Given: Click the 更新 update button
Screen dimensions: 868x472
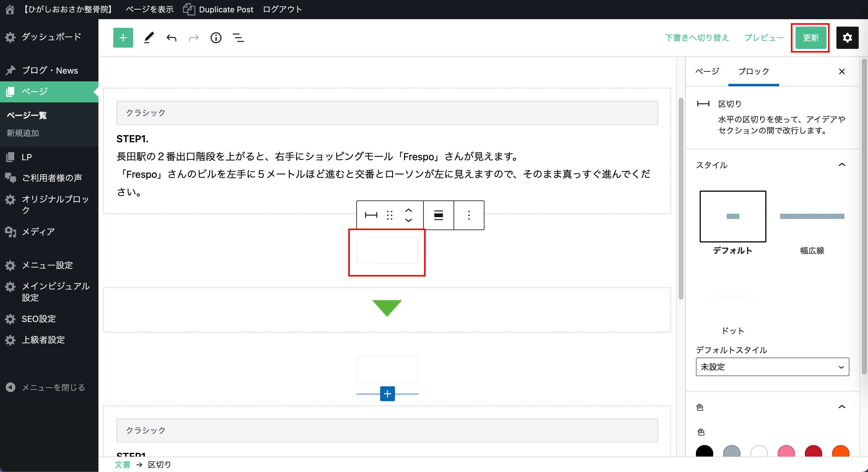Looking at the screenshot, I should coord(810,38).
